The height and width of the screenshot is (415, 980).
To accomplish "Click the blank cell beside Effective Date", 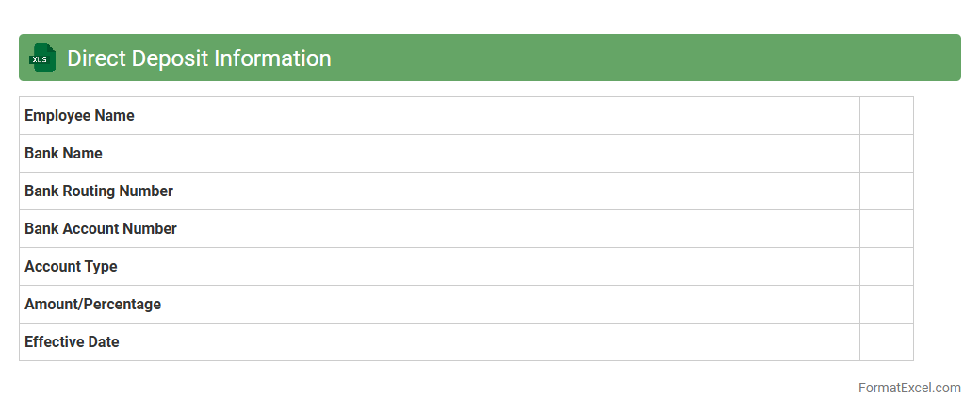I will point(886,342).
